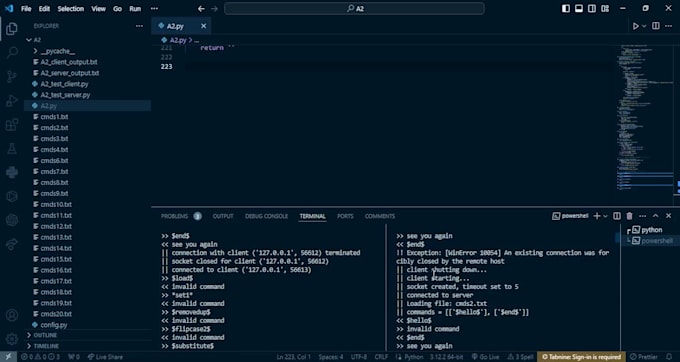Open the Run and Debug view
This screenshot has width=680, height=362.
click(12, 101)
